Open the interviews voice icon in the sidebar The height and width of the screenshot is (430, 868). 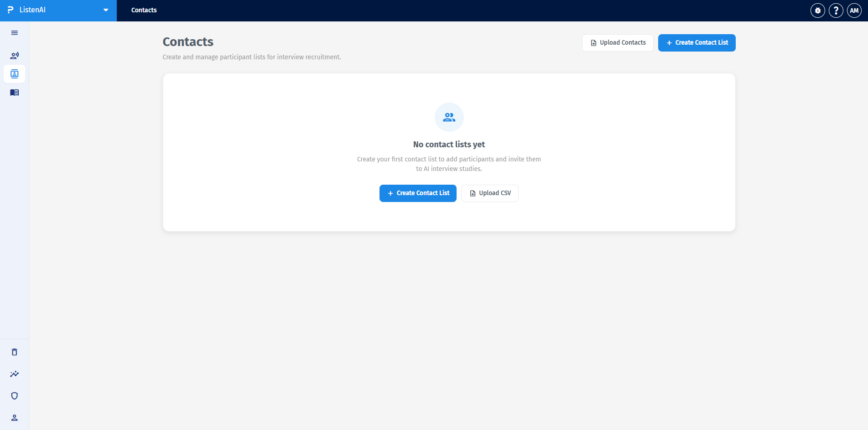tap(15, 56)
